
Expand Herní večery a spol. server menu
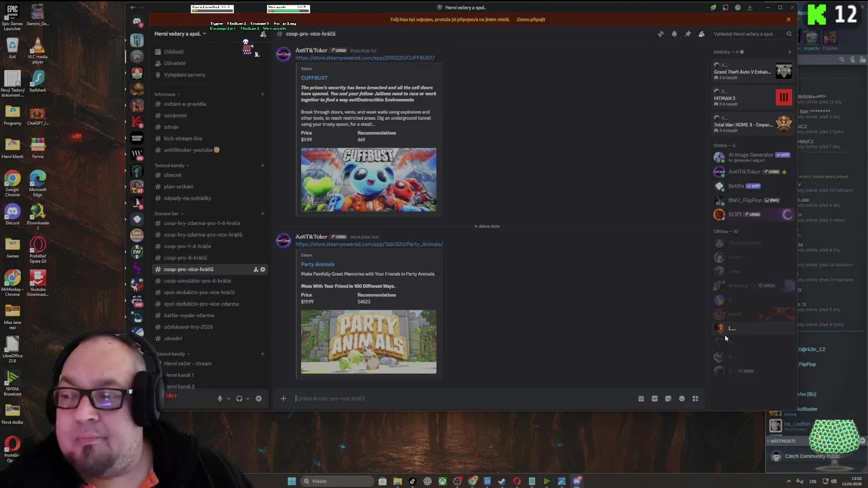(179, 34)
